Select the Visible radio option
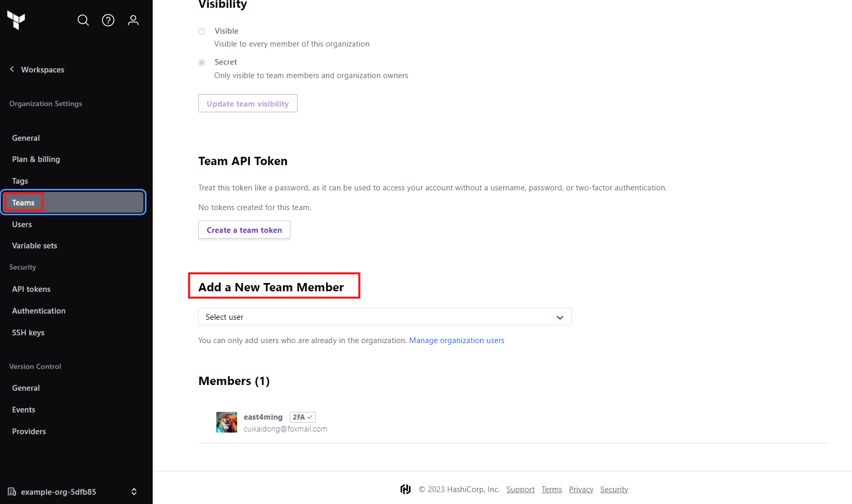Viewport: 852px width, 504px height. coord(202,32)
